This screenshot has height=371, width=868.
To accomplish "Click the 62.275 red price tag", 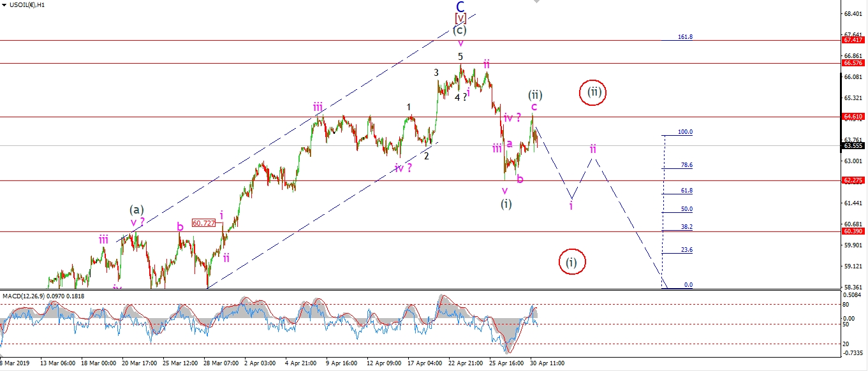I will click(853, 180).
